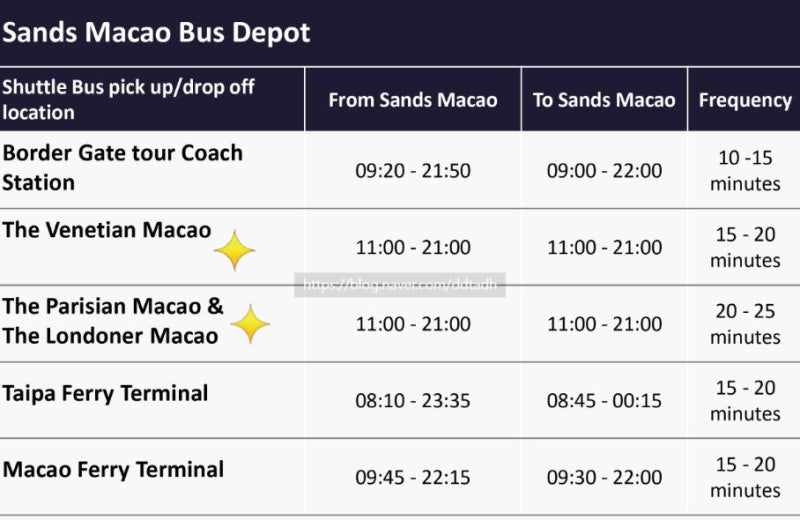This screenshot has width=800, height=520.
Task: Click the 08:45 - 00:15 time cell
Action: (x=604, y=401)
